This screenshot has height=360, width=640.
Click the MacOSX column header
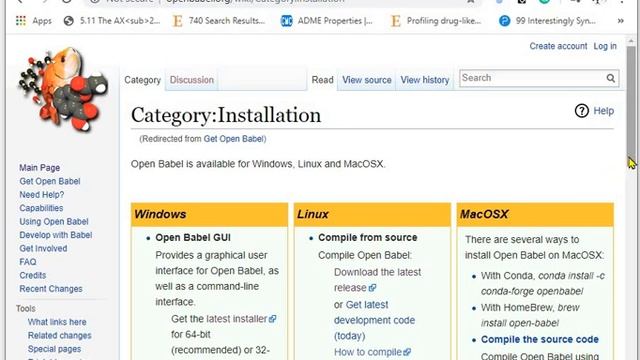tap(535, 214)
